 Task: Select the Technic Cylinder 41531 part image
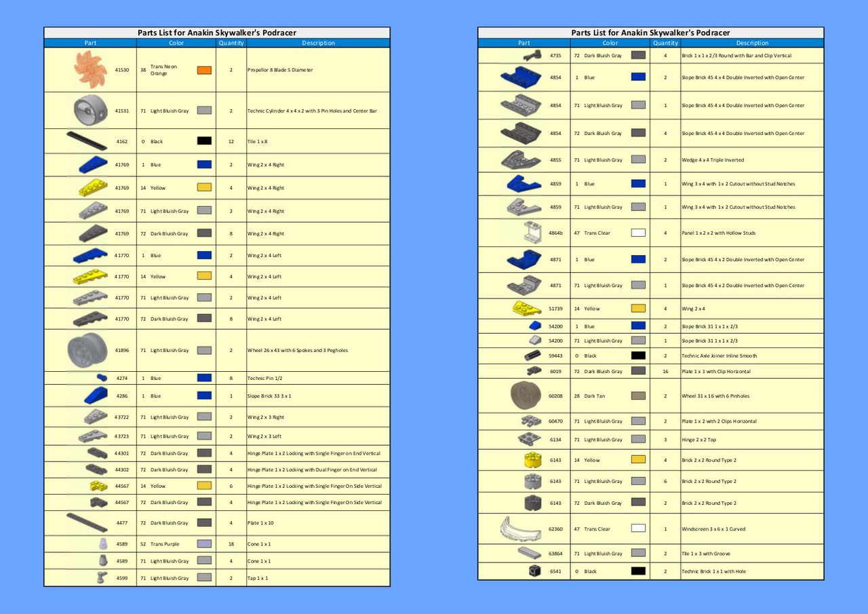91,110
